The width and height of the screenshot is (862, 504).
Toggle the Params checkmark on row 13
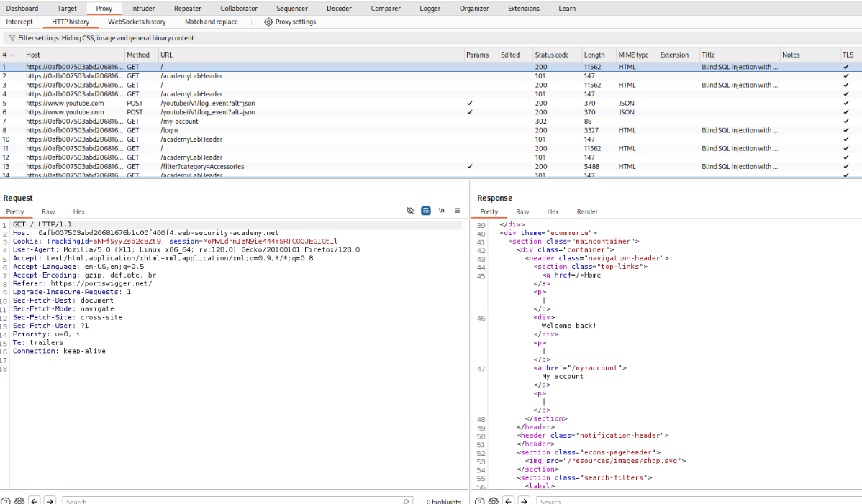click(470, 166)
